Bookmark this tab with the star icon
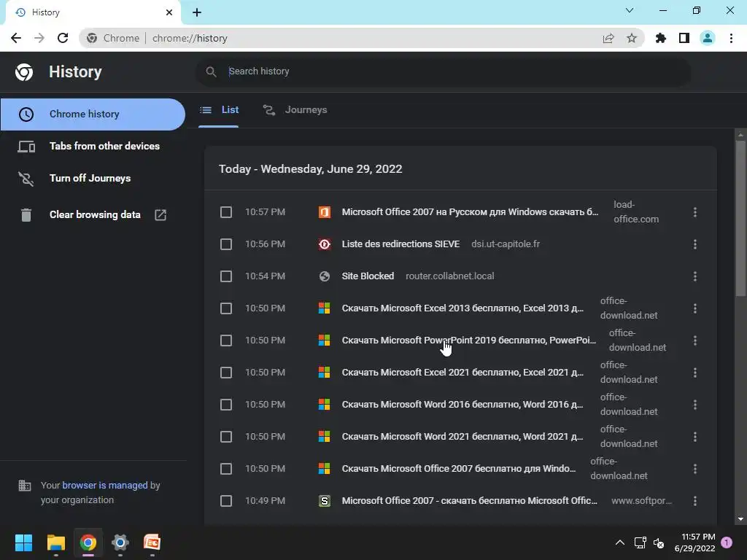Viewport: 747px width, 560px height. pos(632,38)
